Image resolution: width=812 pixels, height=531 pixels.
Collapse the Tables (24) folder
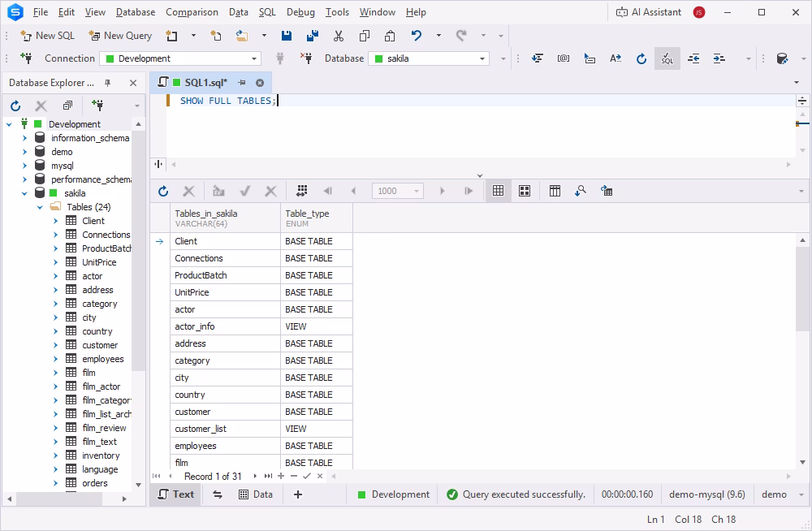click(x=40, y=207)
